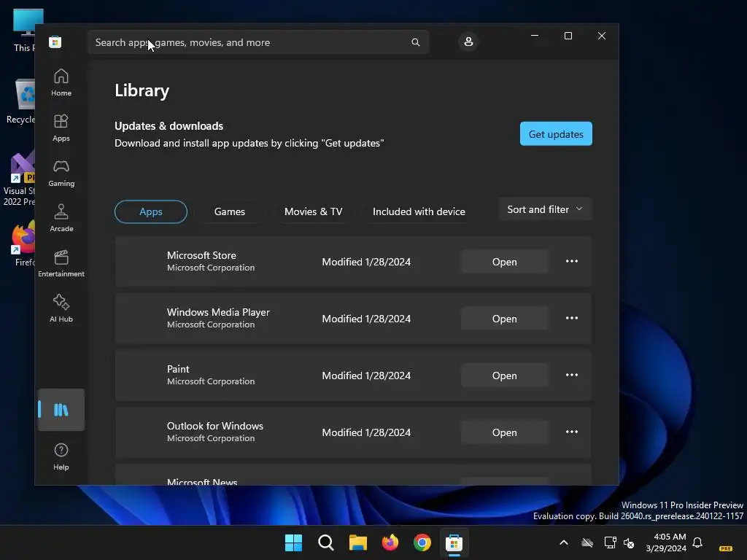Click the Microsoft Store logo icon
Image resolution: width=747 pixels, height=560 pixels.
55,42
